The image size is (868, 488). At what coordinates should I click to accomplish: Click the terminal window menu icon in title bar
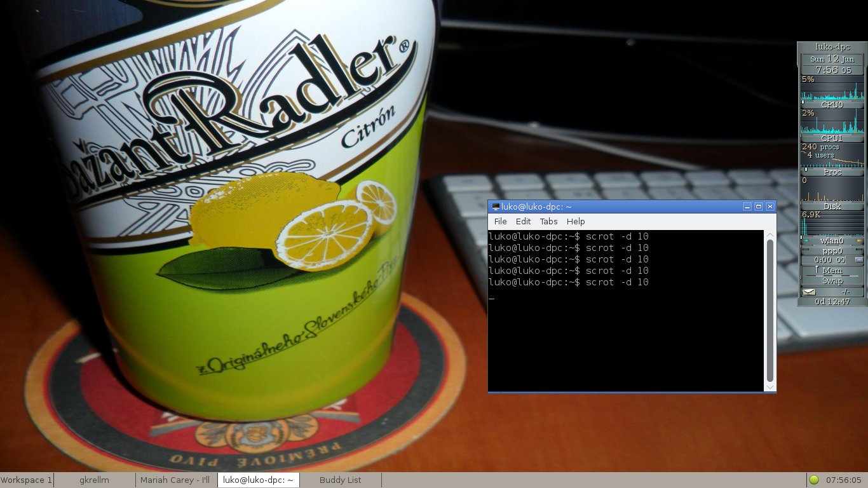point(496,207)
